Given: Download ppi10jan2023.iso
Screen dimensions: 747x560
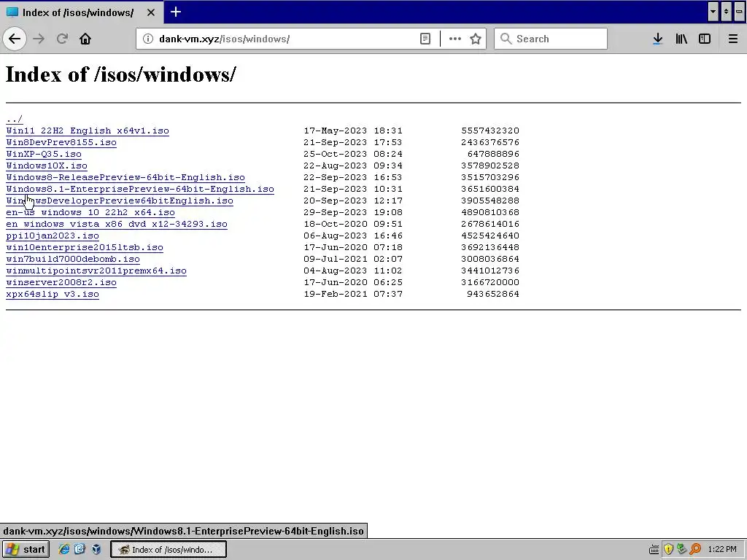Looking at the screenshot, I should [x=53, y=236].
